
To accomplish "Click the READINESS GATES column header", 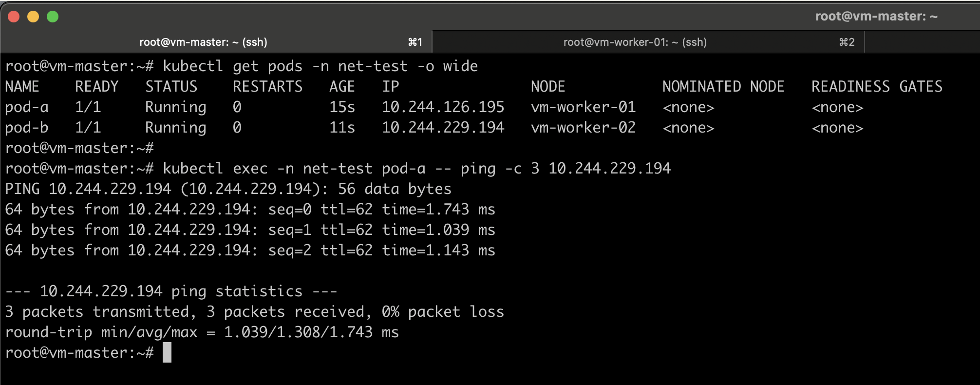I will pyautogui.click(x=877, y=87).
